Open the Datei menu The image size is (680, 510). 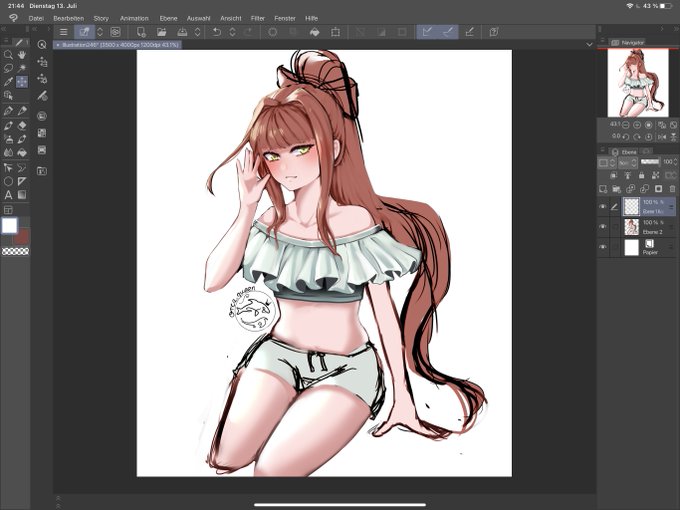click(36, 18)
